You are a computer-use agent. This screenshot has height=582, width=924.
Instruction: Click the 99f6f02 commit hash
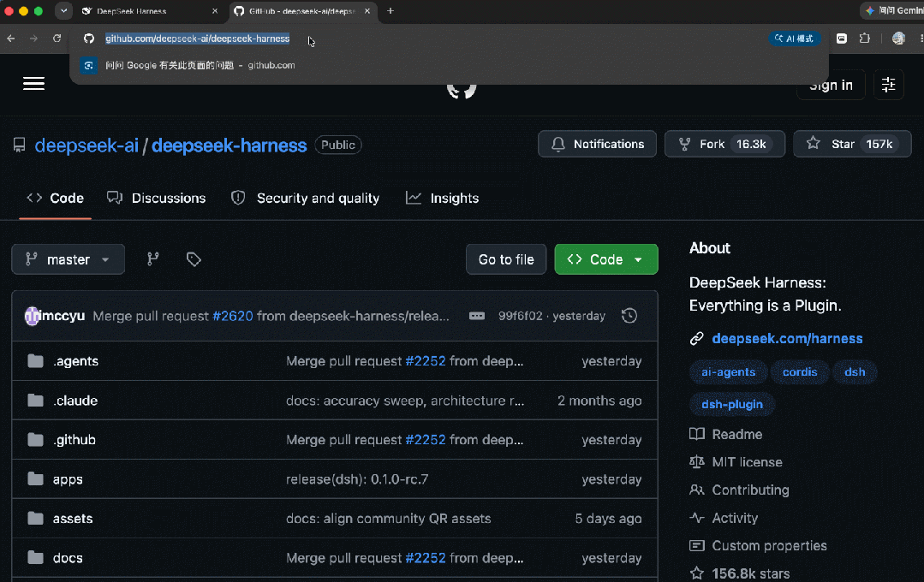coord(521,316)
